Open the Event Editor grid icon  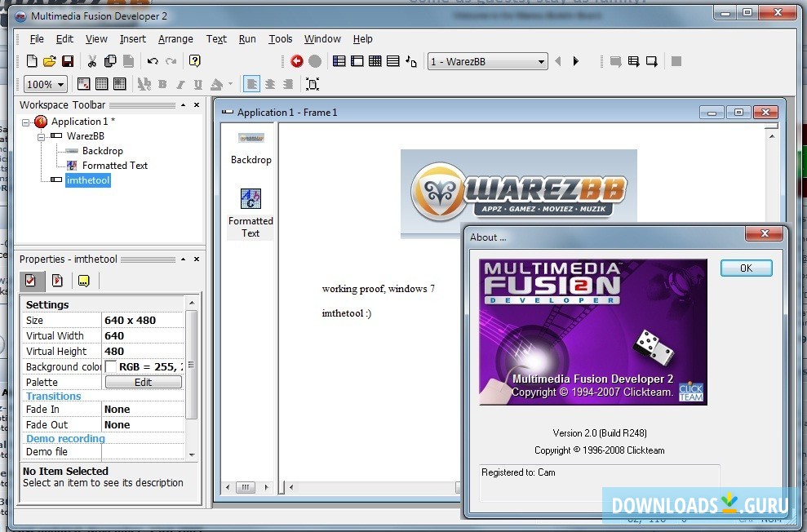[377, 60]
